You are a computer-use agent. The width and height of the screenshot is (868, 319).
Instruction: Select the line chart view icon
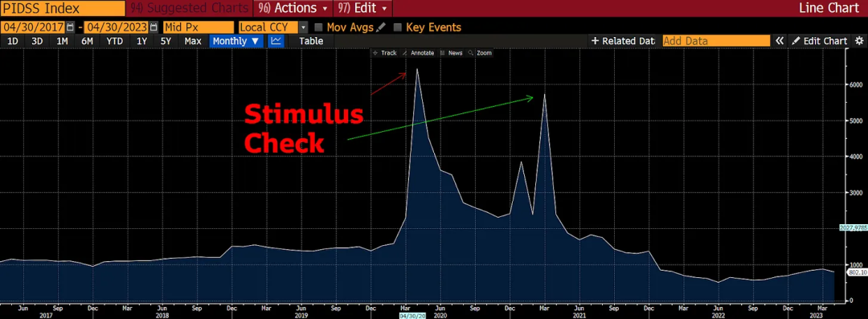[276, 41]
